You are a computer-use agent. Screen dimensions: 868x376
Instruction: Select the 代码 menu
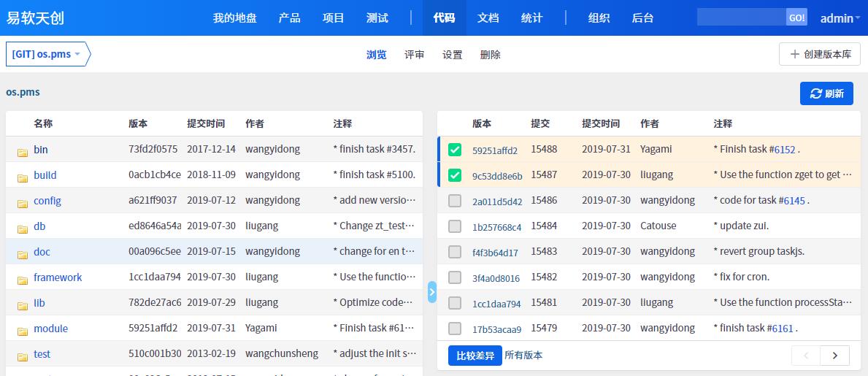[x=444, y=18]
